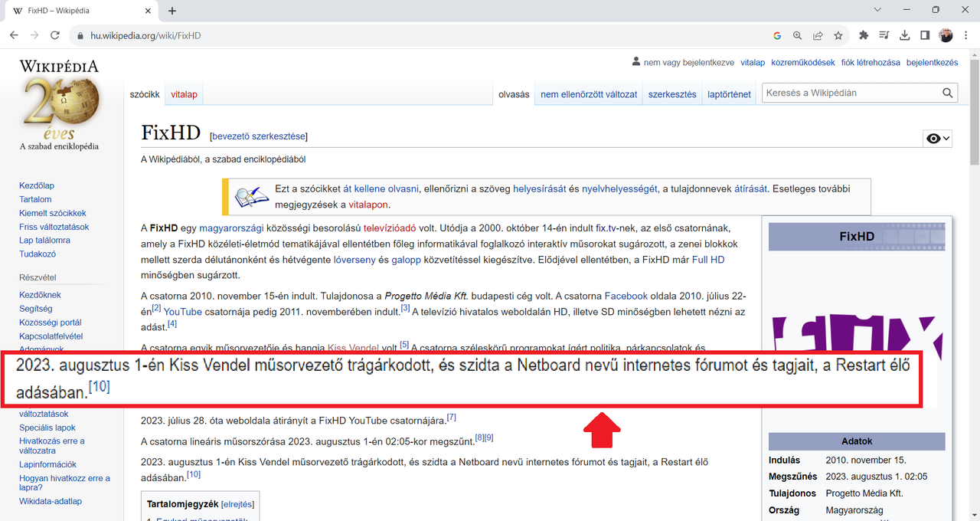Share this page via share icon
This screenshot has height=521, width=980.
[818, 35]
